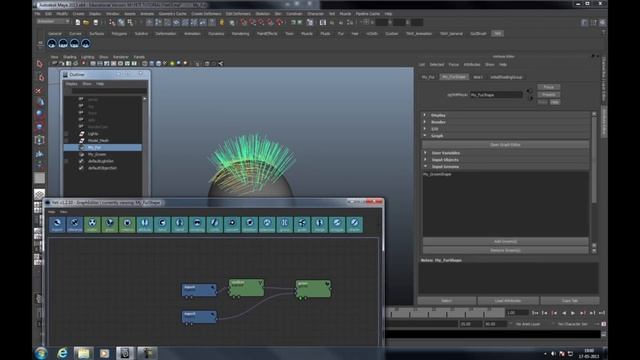
Task: Play the animation forwards
Action: pos(573,313)
